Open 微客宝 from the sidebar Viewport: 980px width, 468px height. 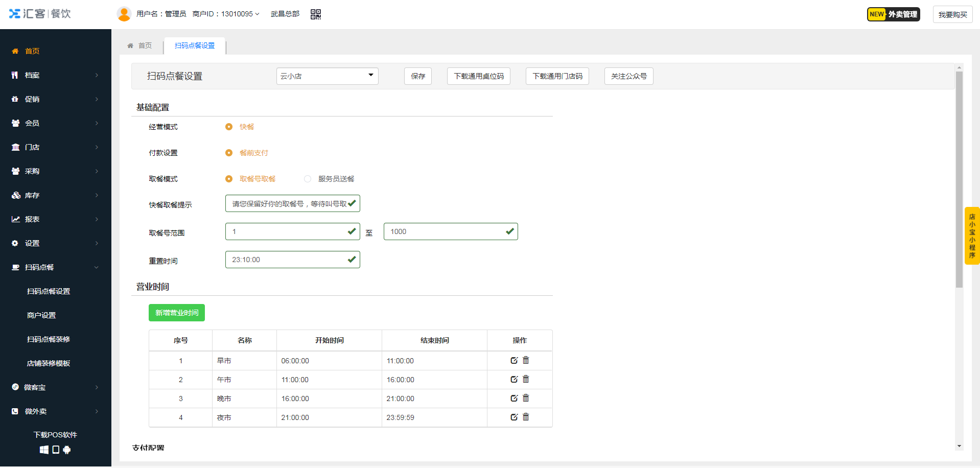click(36, 387)
